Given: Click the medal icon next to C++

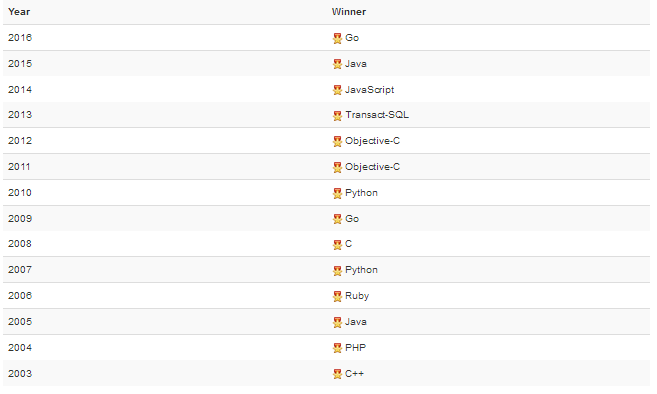Looking at the screenshot, I should [337, 374].
